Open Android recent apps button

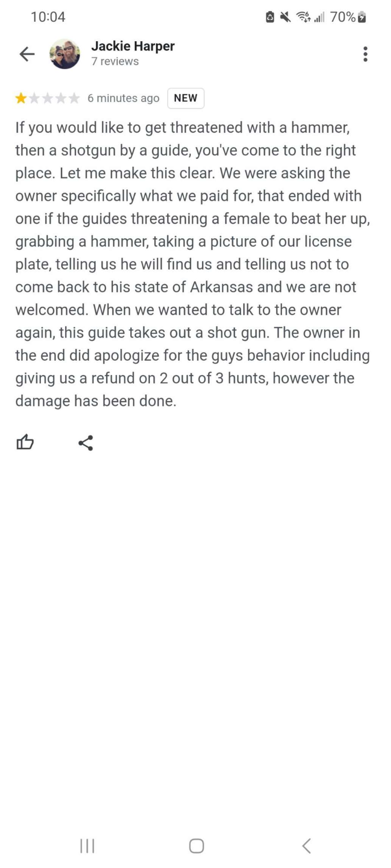[x=87, y=846]
